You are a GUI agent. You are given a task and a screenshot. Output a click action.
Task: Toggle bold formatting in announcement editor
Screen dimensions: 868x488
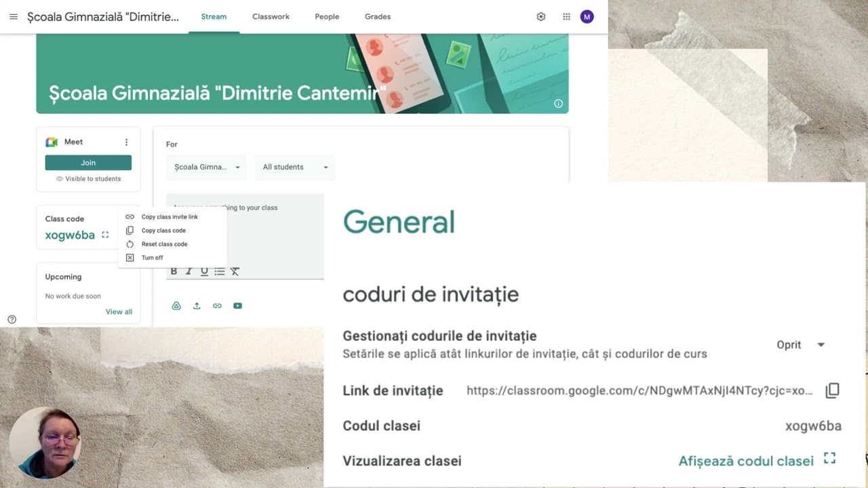coord(174,271)
